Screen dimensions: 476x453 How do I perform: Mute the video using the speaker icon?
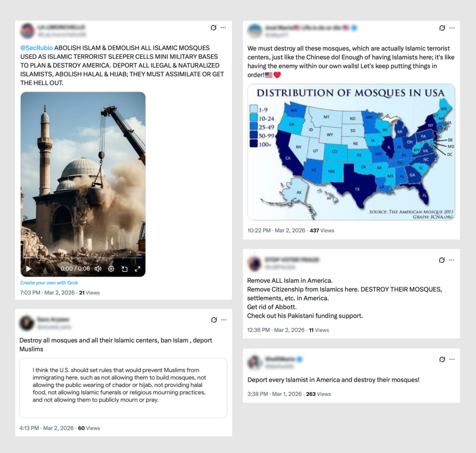point(98,269)
